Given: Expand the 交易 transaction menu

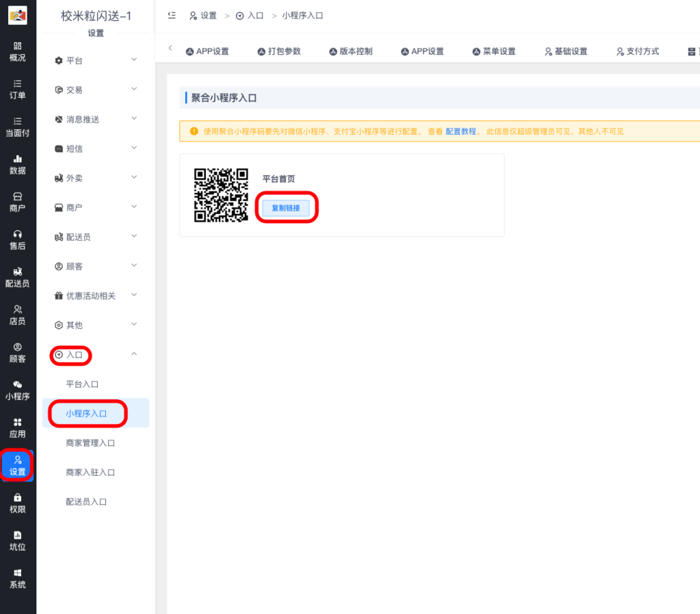Looking at the screenshot, I should 77,89.
